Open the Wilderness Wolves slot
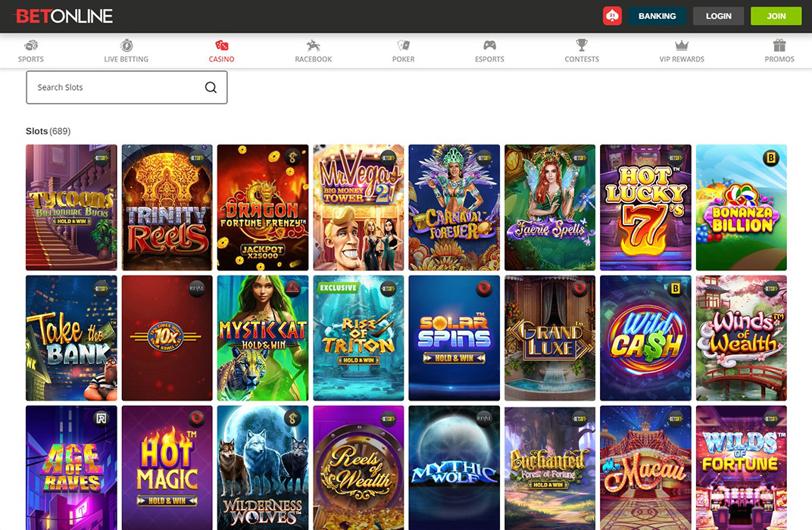This screenshot has width=812, height=530. tap(262, 468)
